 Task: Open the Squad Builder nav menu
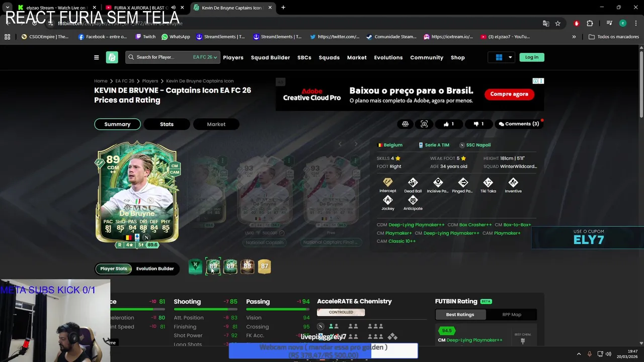tap(270, 57)
